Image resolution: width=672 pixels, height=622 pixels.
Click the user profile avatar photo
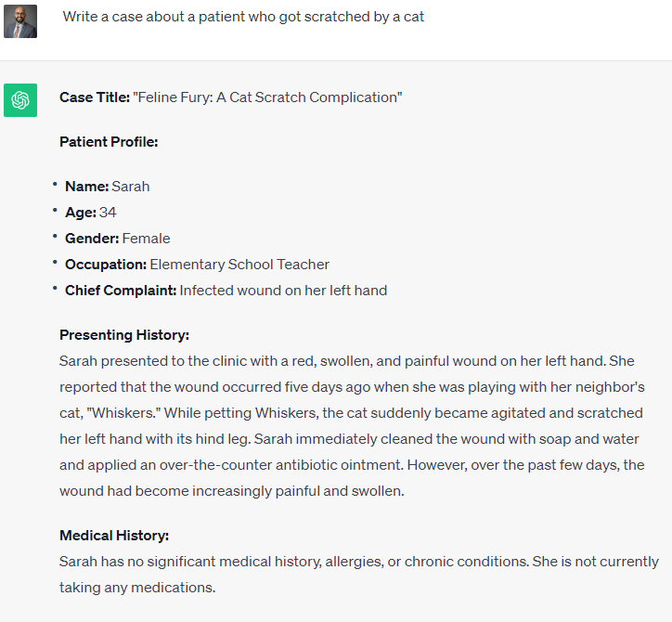click(x=20, y=21)
